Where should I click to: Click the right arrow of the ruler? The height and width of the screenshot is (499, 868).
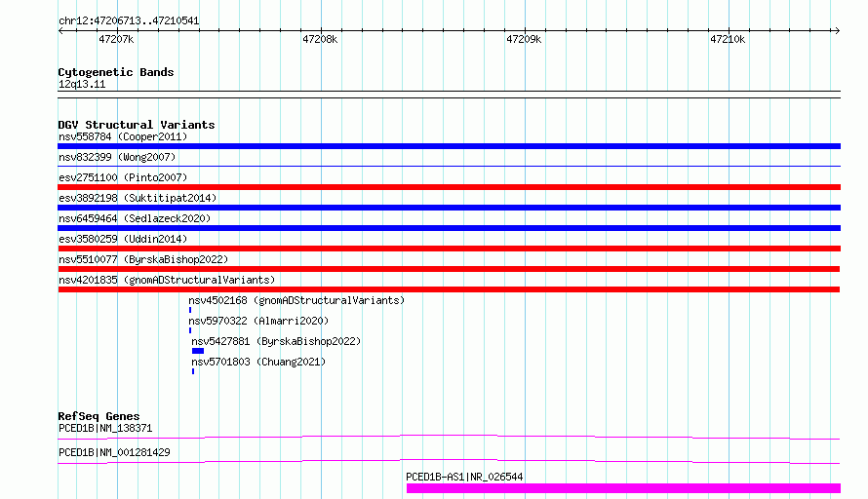[x=837, y=30]
